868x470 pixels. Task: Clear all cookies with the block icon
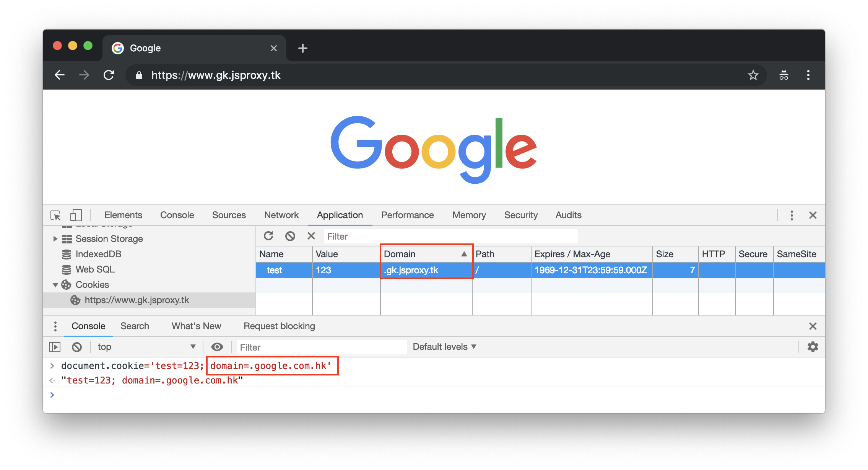[x=290, y=236]
